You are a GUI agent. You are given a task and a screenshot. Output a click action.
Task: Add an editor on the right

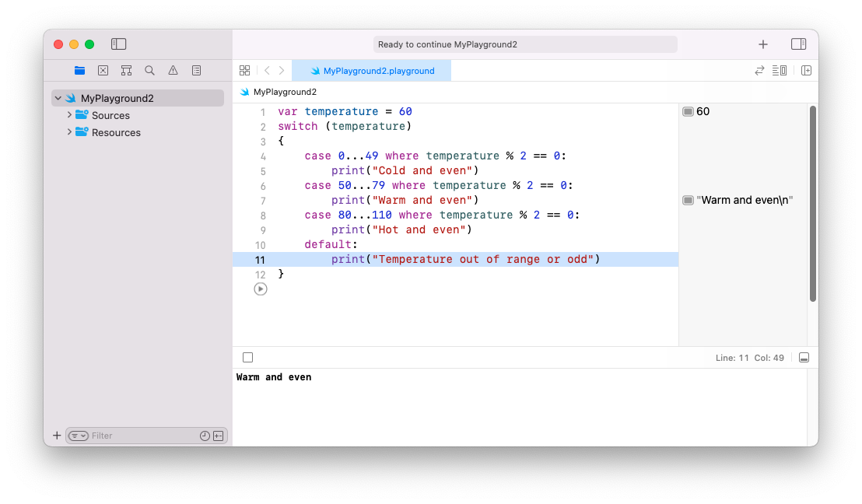pyautogui.click(x=807, y=70)
